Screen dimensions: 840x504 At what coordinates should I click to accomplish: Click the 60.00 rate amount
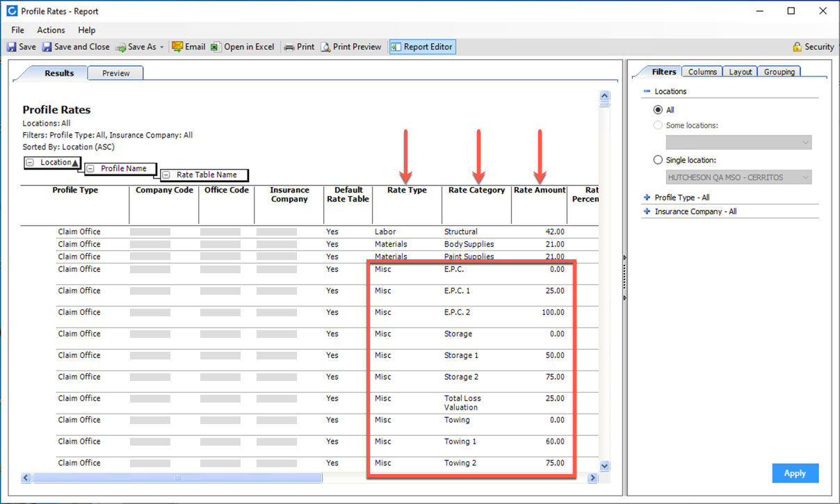click(x=555, y=441)
